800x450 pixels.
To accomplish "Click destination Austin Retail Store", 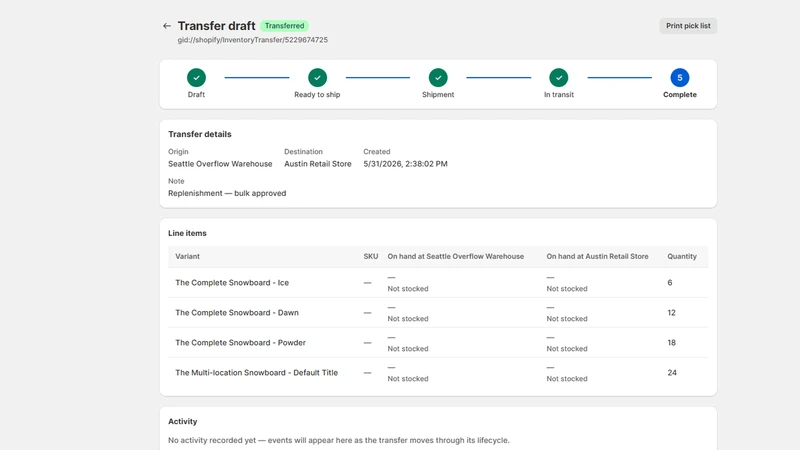I will tap(318, 164).
